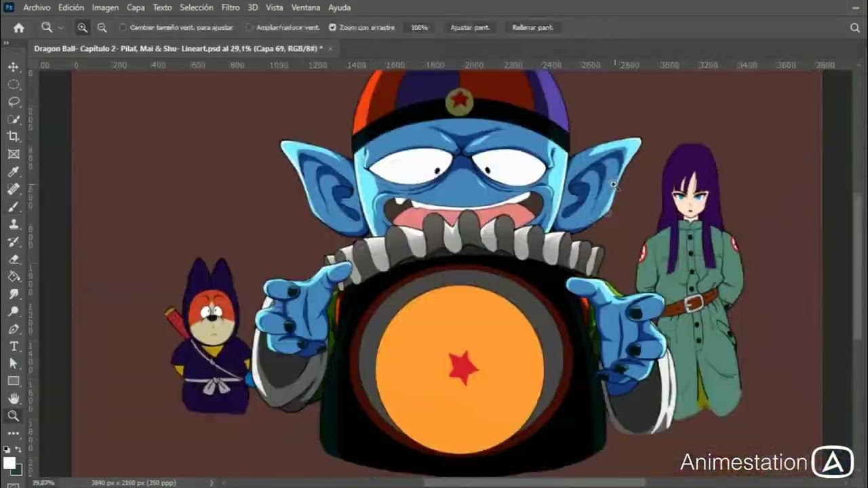Choose Zoom Out mode in options bar

tap(102, 28)
